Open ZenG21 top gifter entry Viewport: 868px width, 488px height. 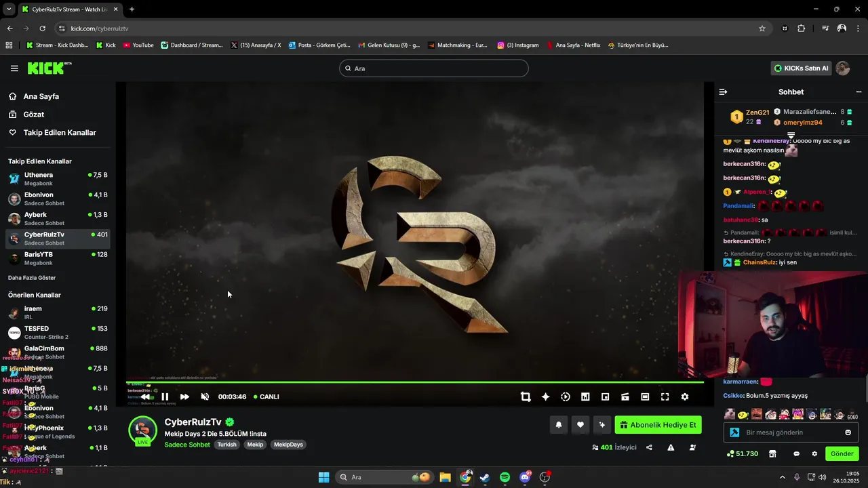click(x=749, y=117)
